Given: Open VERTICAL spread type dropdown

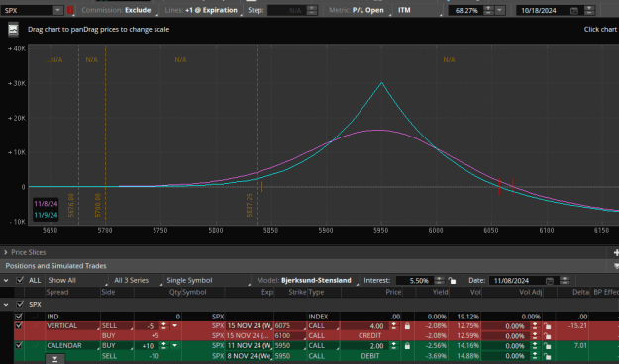Looking at the screenshot, I should pyautogui.click(x=72, y=326).
